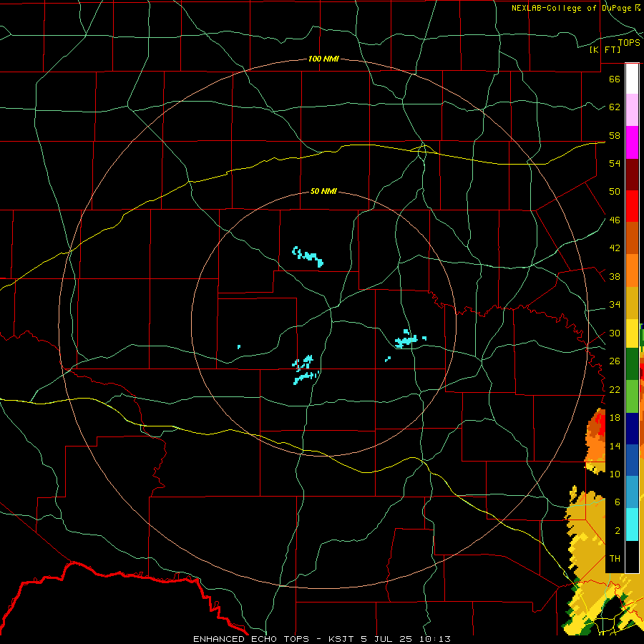Click the light pink legend swatch
Viewport: 644px width, 644px height.
coord(632,109)
